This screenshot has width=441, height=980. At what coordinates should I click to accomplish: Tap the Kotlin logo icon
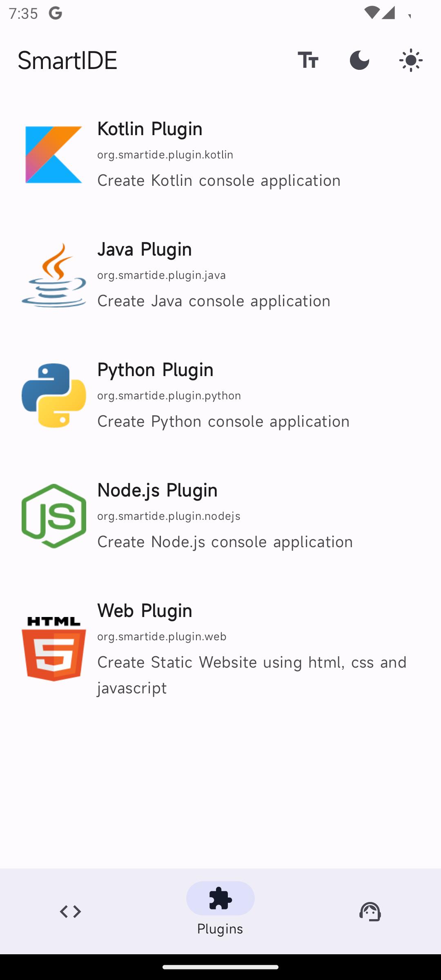(x=53, y=154)
